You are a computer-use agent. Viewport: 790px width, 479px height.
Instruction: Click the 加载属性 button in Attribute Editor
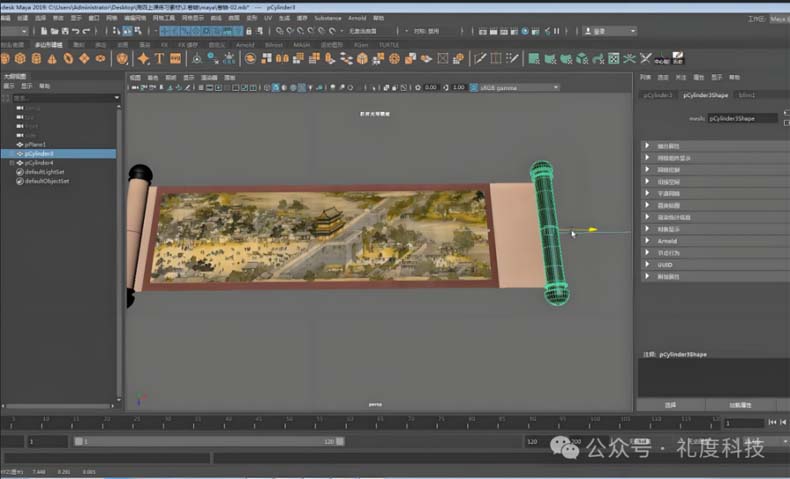tap(740, 405)
